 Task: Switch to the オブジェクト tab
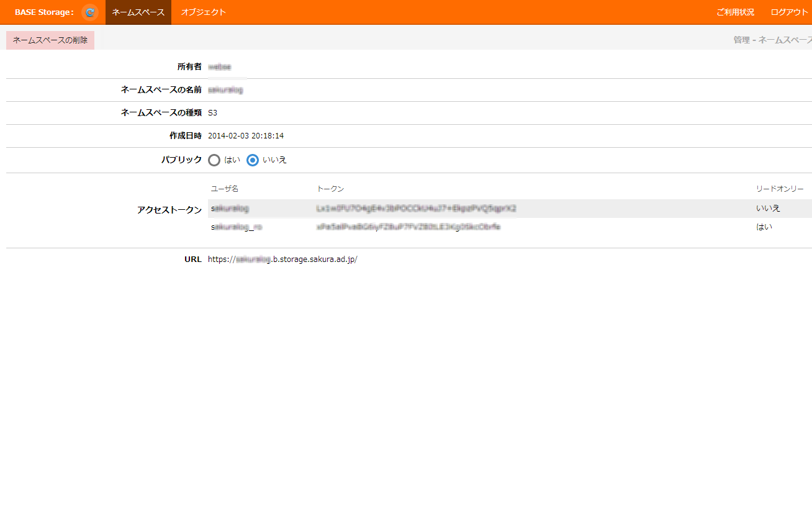204,12
